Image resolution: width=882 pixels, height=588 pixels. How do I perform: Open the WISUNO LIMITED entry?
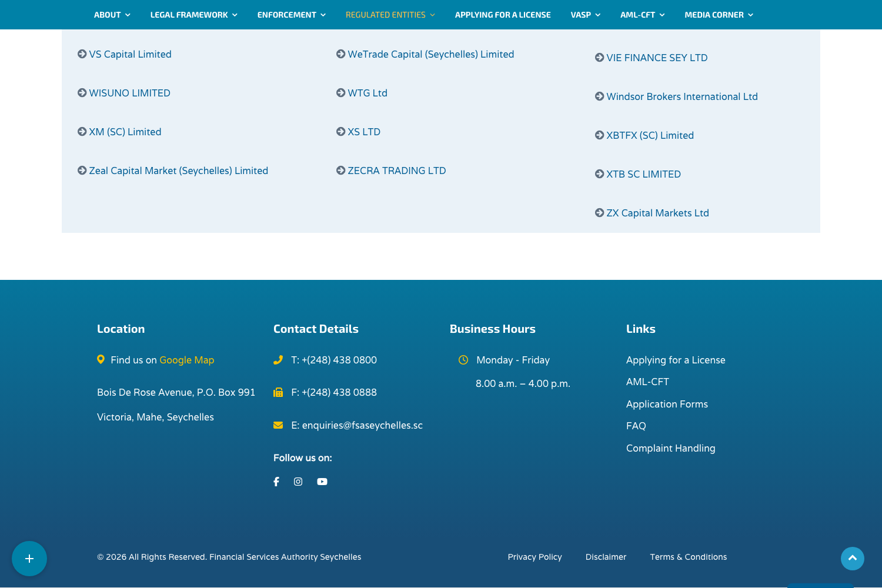[x=130, y=93]
